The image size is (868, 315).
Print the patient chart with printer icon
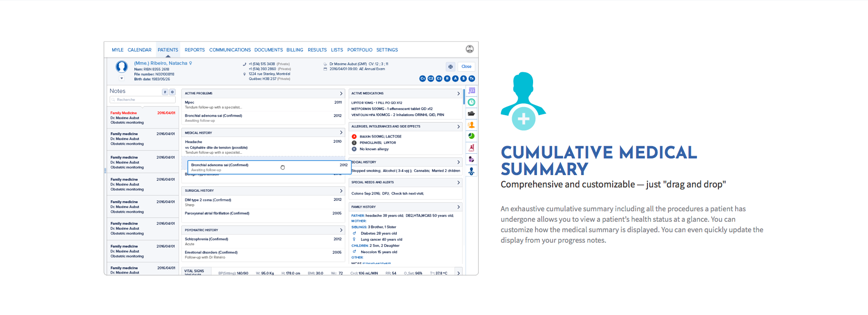[x=450, y=67]
